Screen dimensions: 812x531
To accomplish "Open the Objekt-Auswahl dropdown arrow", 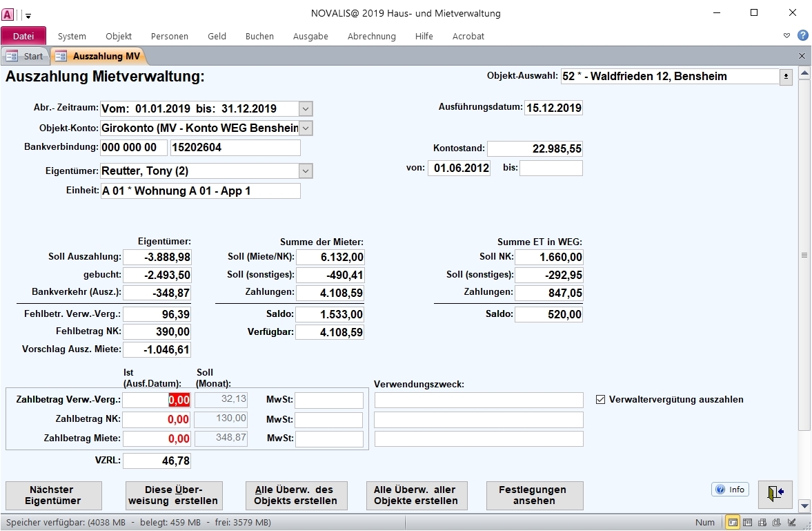I will tap(786, 77).
